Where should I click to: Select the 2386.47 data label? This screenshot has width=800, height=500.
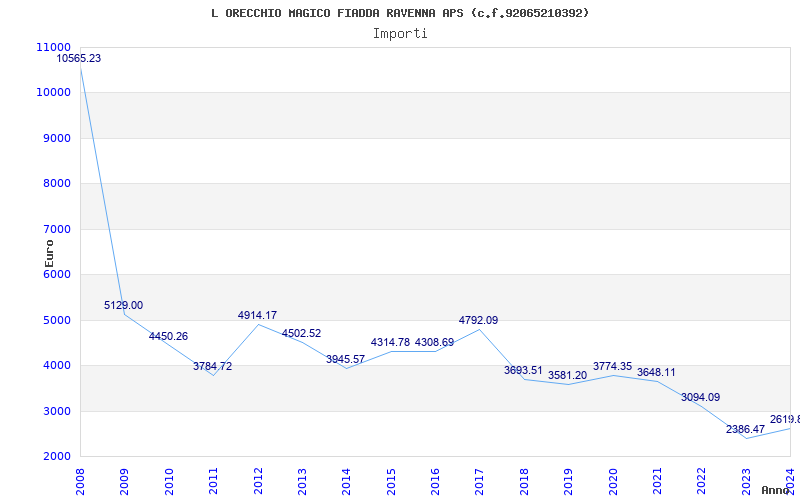(x=745, y=430)
